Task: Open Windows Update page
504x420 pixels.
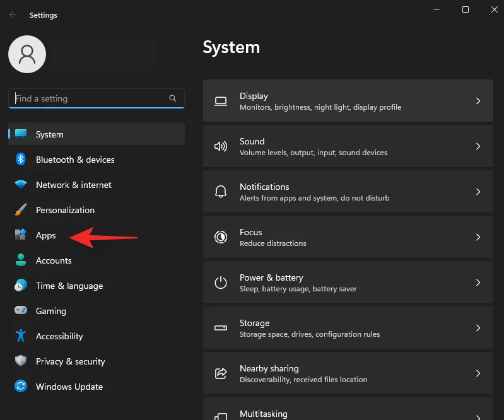Action: click(x=97, y=387)
